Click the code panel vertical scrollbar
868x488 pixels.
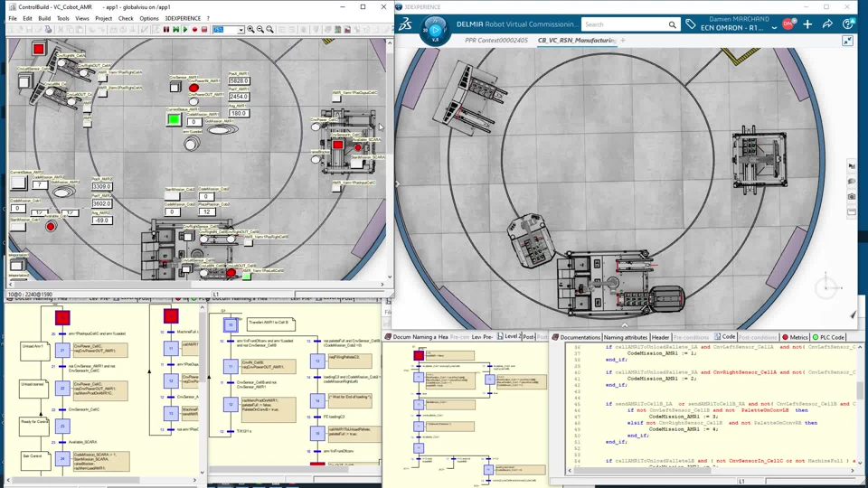(860, 389)
